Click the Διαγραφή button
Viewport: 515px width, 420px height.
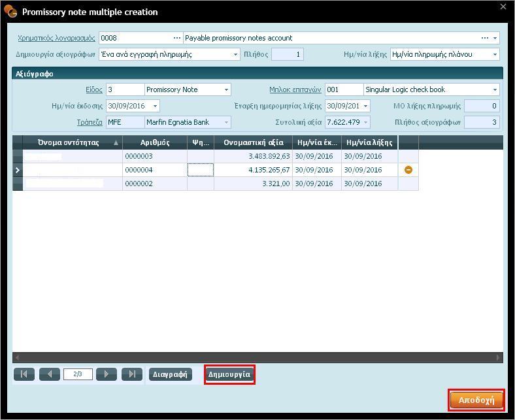170,374
